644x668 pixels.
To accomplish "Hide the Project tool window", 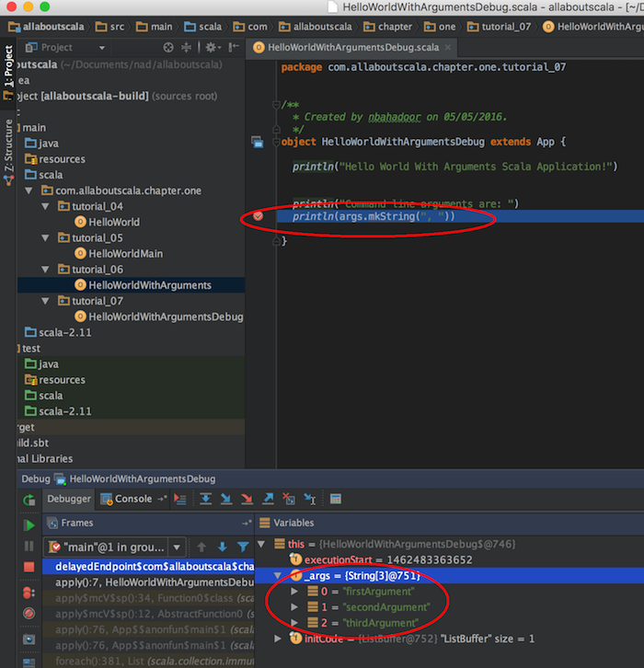I will point(234,47).
